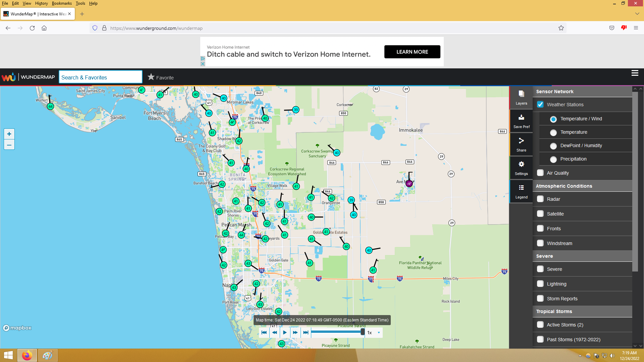Image resolution: width=644 pixels, height=362 pixels.
Task: Open the History menu
Action: [x=41, y=3]
